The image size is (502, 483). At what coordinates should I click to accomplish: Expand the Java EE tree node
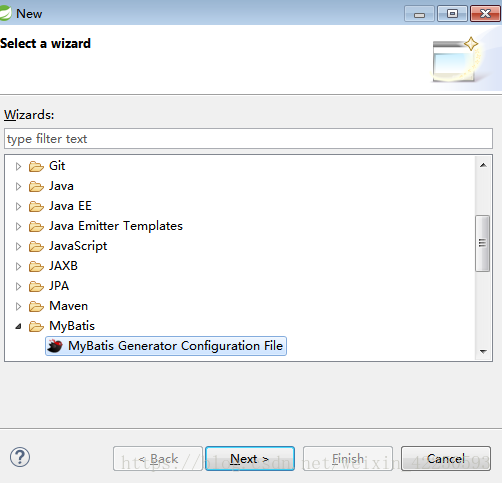18,206
